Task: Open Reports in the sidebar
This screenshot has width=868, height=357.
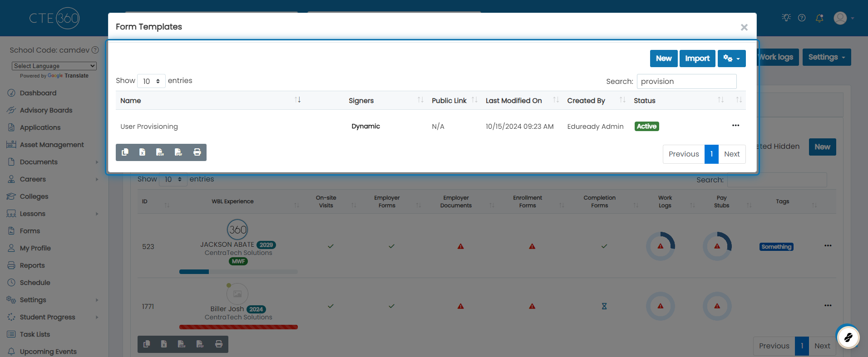Action: tap(32, 265)
